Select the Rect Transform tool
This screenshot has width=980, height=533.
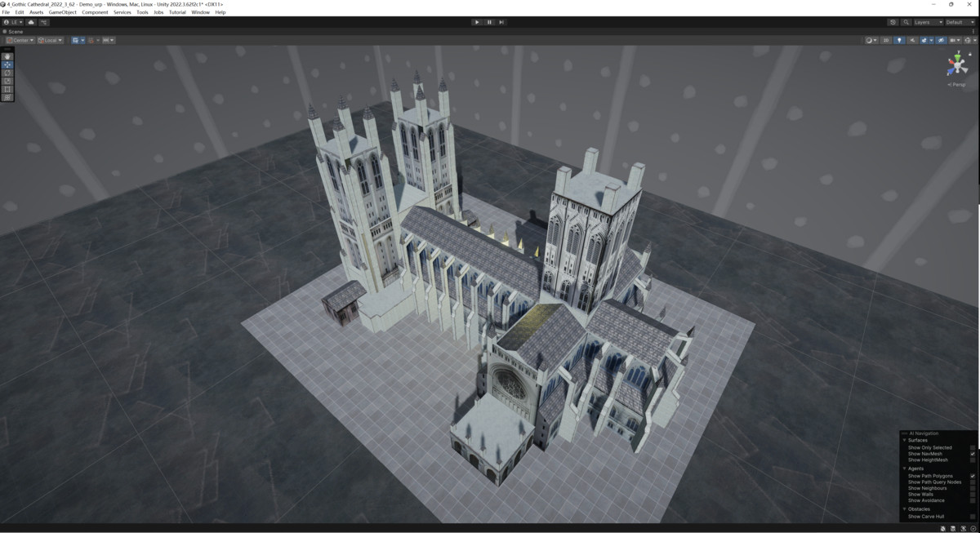click(x=7, y=89)
